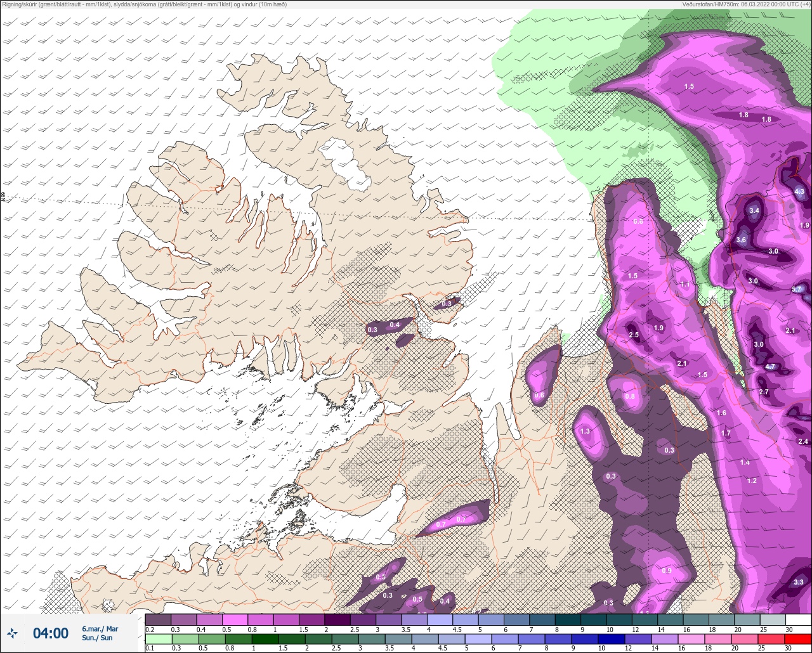Click the 1.4 snowfall value on the map
The image size is (812, 653).
click(745, 462)
